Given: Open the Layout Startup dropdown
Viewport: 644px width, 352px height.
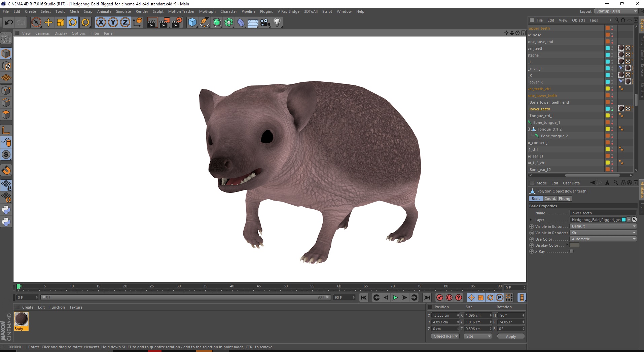Looking at the screenshot, I should (616, 11).
